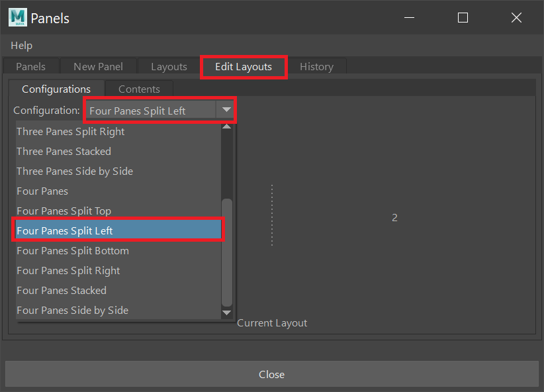This screenshot has width=544, height=392.
Task: Click the Close button
Action: click(x=272, y=374)
